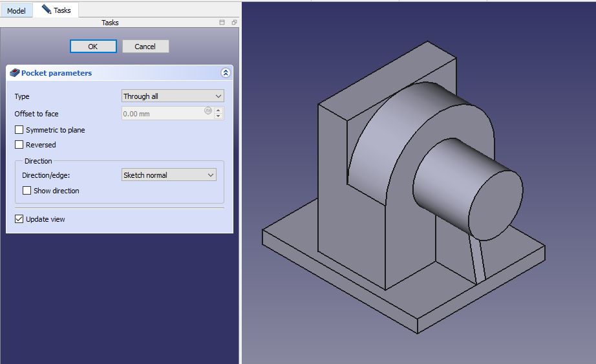The image size is (596, 364).
Task: Click the Pocket parameters icon
Action: (x=15, y=73)
